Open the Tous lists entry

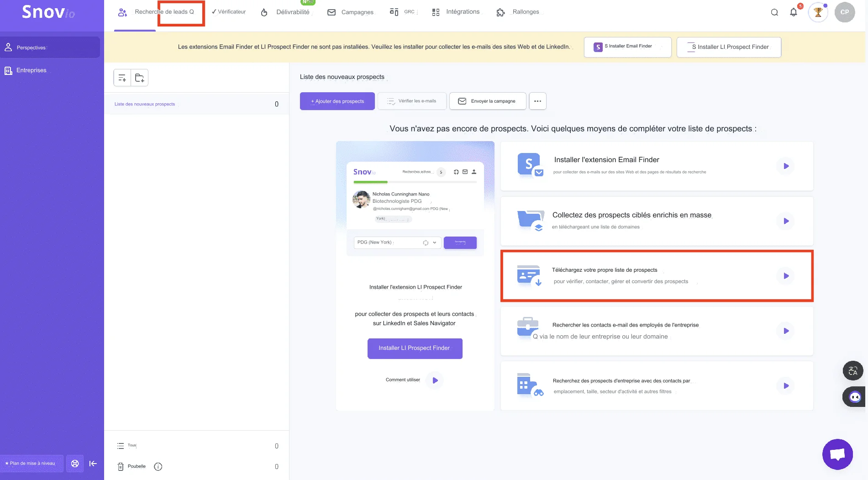click(x=197, y=446)
